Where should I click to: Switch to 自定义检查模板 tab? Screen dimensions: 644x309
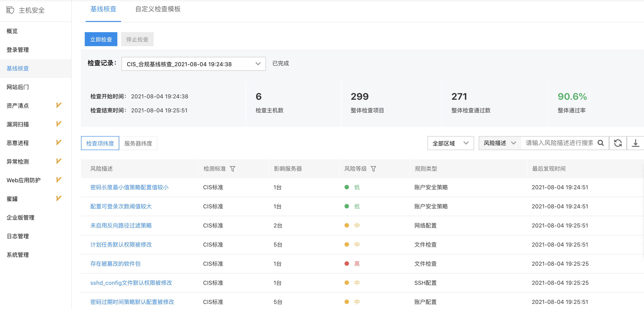click(158, 9)
